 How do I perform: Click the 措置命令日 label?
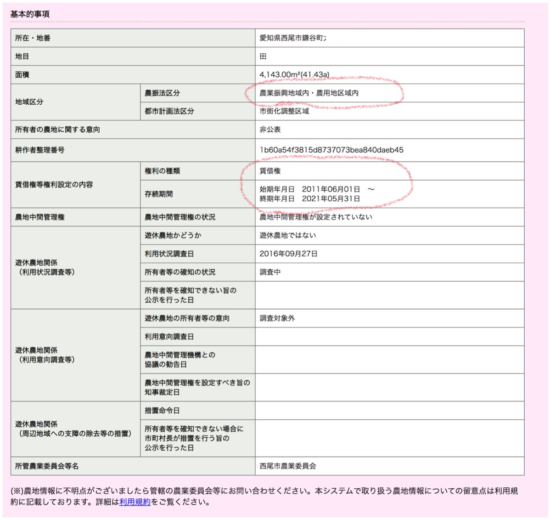162,410
